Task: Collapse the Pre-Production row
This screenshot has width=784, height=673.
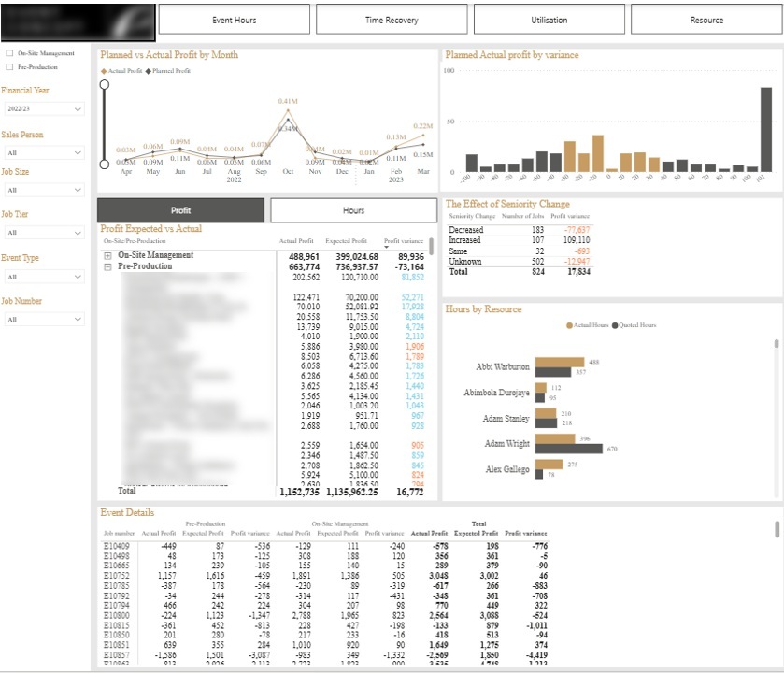Action: point(107,265)
